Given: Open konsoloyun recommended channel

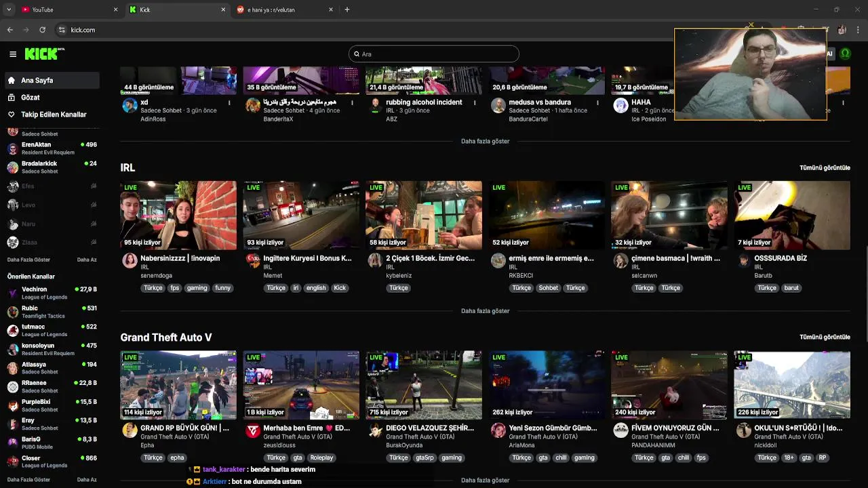Looking at the screenshot, I should click(x=52, y=349).
